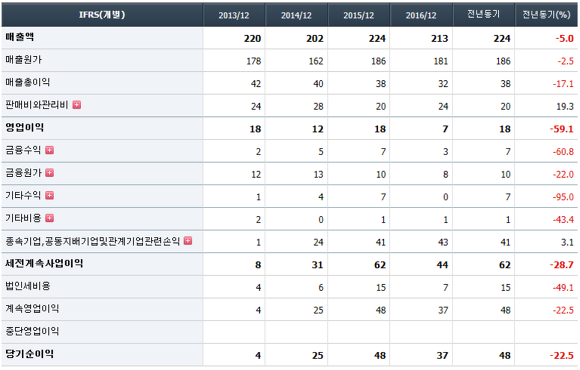Select the 금융원가 label text
The image size is (580, 370).
click(23, 173)
